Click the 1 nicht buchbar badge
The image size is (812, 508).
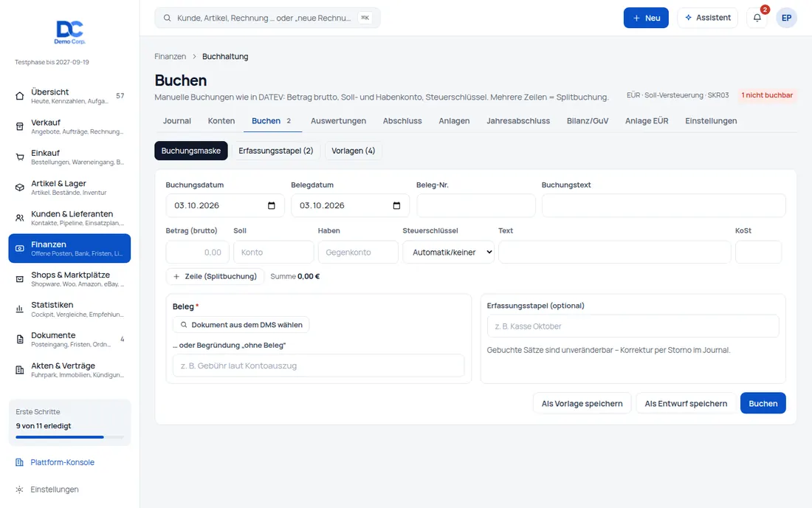coord(767,95)
